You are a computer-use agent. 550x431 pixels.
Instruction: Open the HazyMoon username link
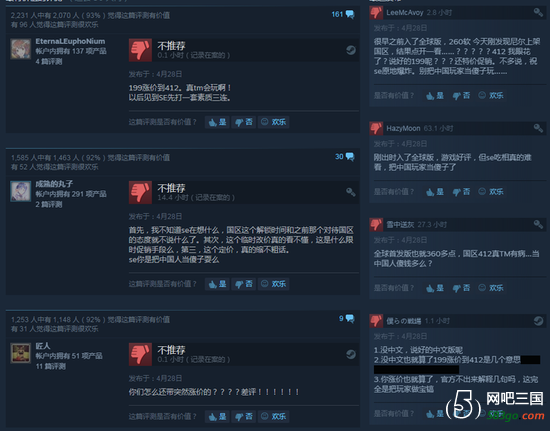(x=403, y=128)
